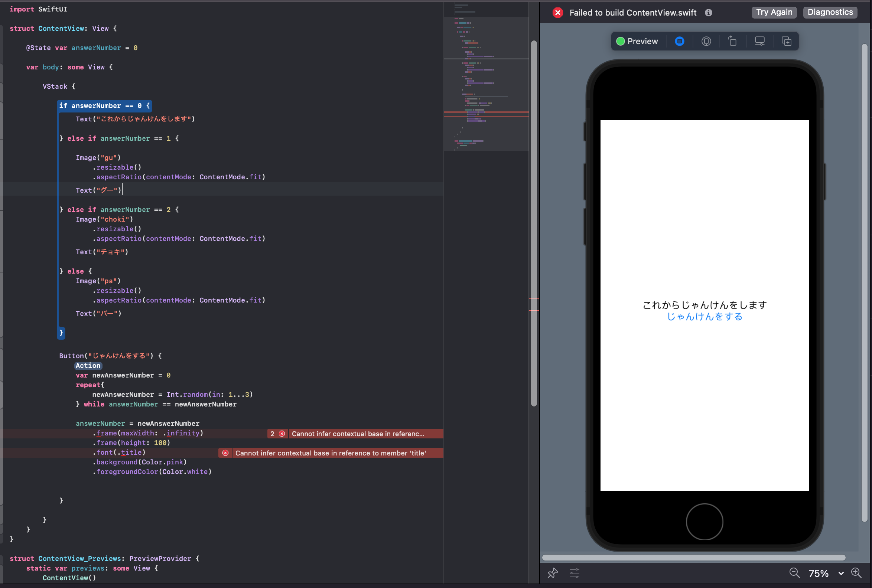Click the build failure info icon

click(709, 13)
